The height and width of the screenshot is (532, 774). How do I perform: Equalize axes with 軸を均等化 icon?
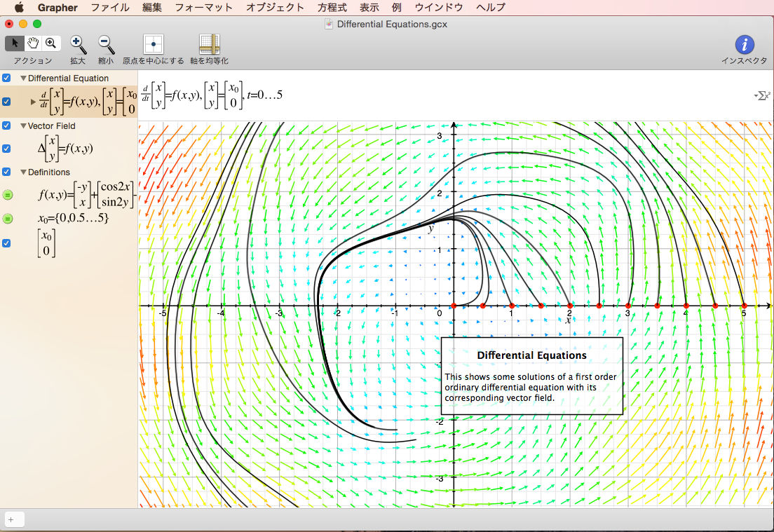point(209,45)
